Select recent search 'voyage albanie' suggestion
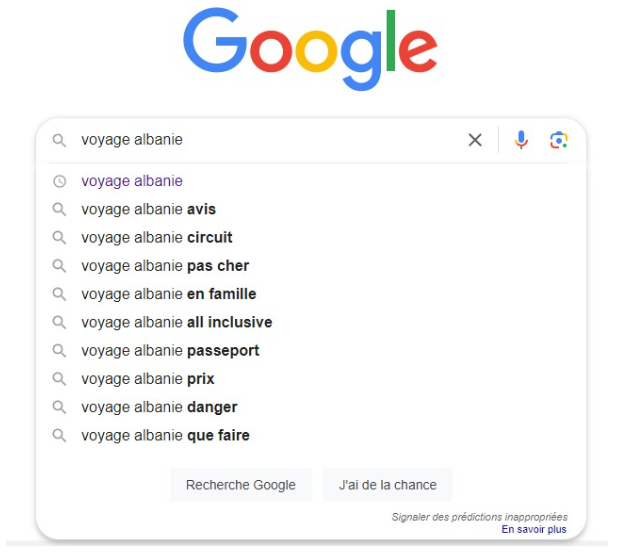The width and height of the screenshot is (630, 556). (132, 181)
